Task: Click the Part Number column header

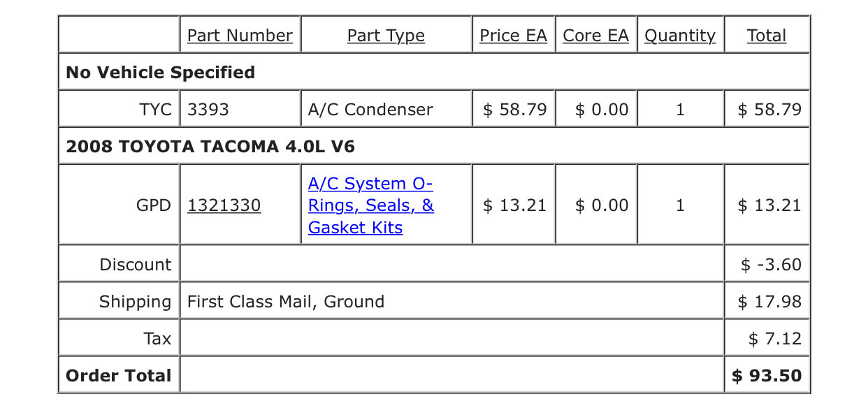Action: pos(240,36)
